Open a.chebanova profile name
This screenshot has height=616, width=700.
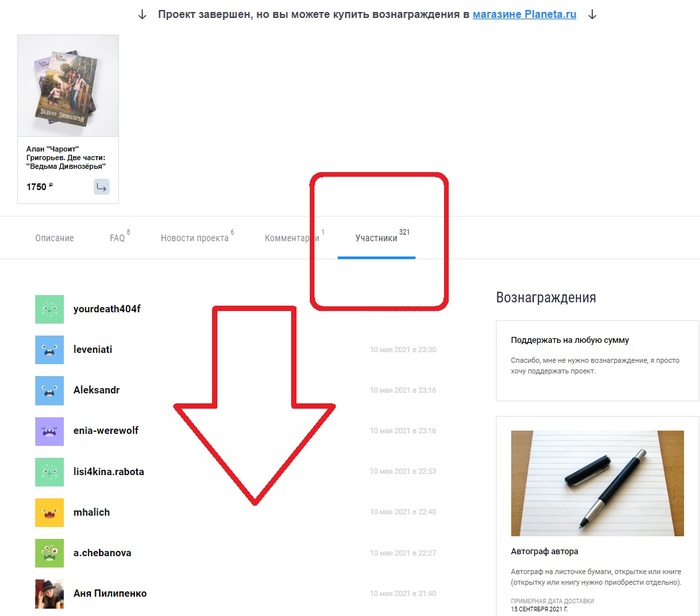click(102, 553)
